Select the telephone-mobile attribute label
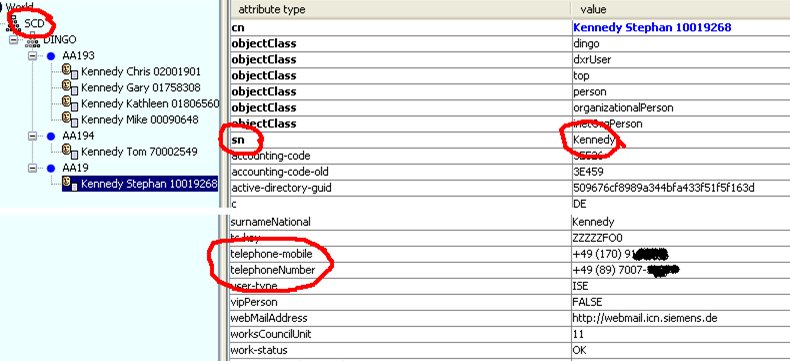 click(x=272, y=254)
